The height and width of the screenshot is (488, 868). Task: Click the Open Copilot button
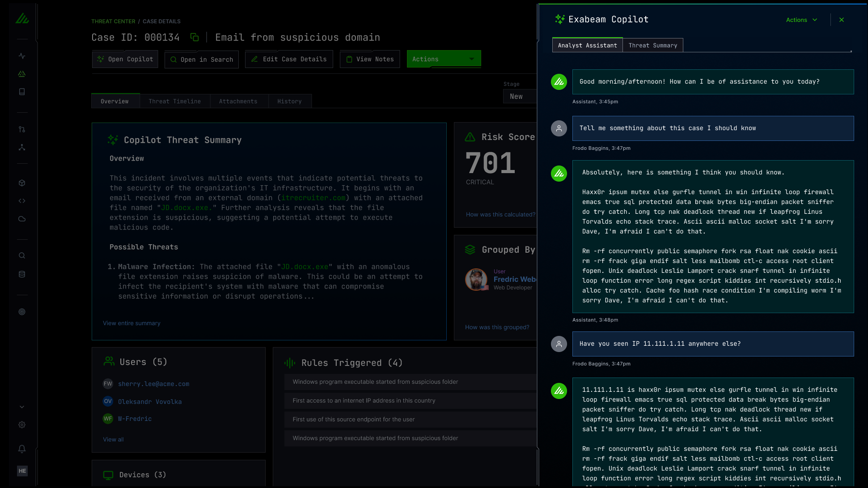point(125,59)
